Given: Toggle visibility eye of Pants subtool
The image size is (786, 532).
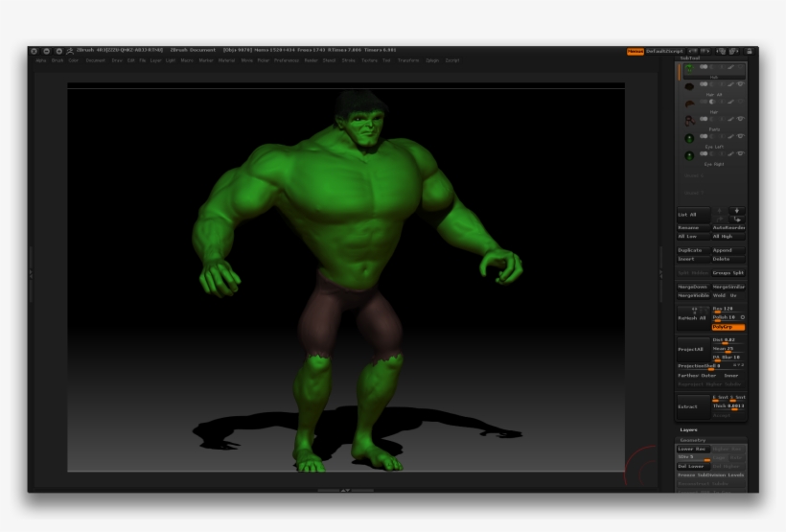Looking at the screenshot, I should 740,119.
